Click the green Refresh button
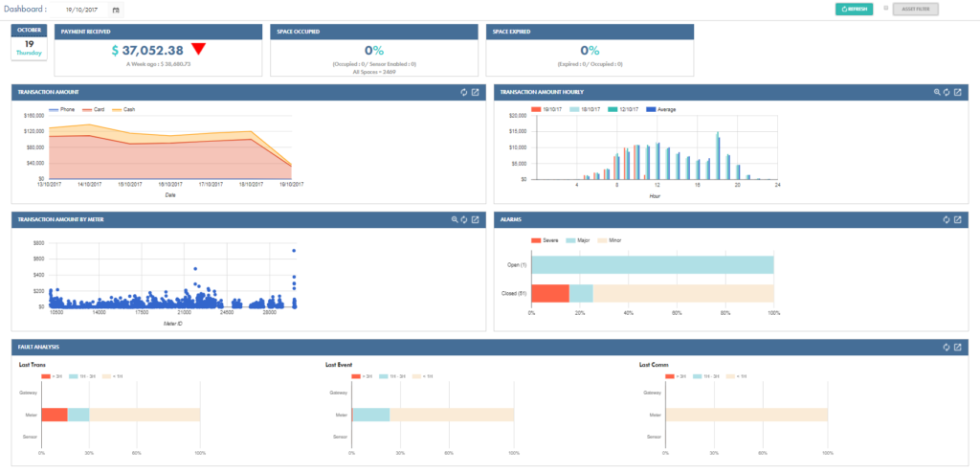 854,10
